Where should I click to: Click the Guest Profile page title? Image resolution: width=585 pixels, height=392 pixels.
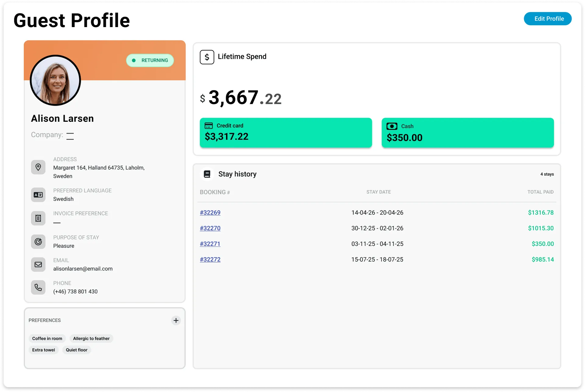tap(72, 20)
